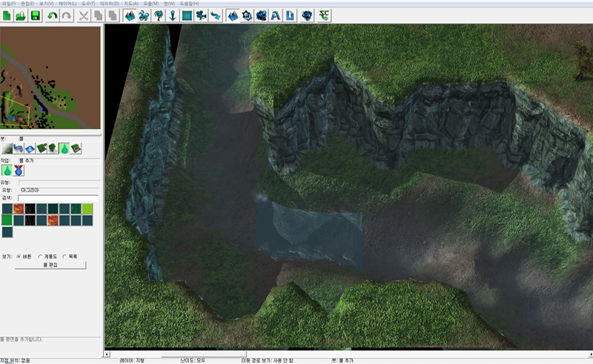593x364 pixels.
Task: Select the 버튼 view radio button
Action: pyautogui.click(x=19, y=257)
